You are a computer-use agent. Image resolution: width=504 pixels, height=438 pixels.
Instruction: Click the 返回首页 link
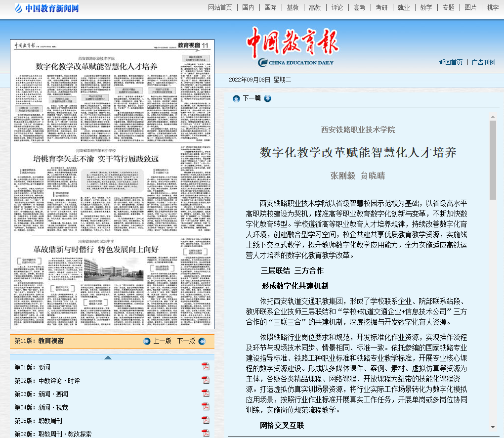[451, 62]
